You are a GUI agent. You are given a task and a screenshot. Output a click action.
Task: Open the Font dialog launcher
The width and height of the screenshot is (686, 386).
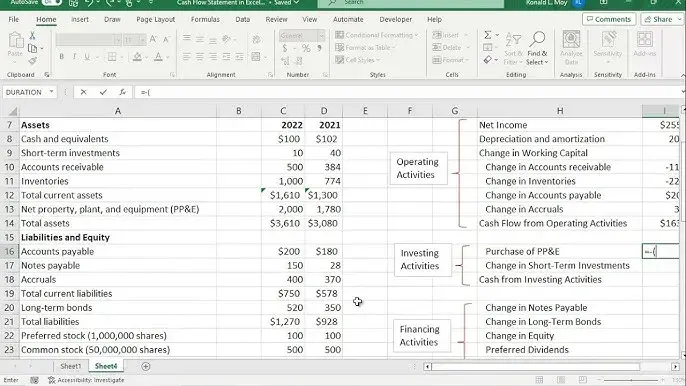click(x=172, y=75)
